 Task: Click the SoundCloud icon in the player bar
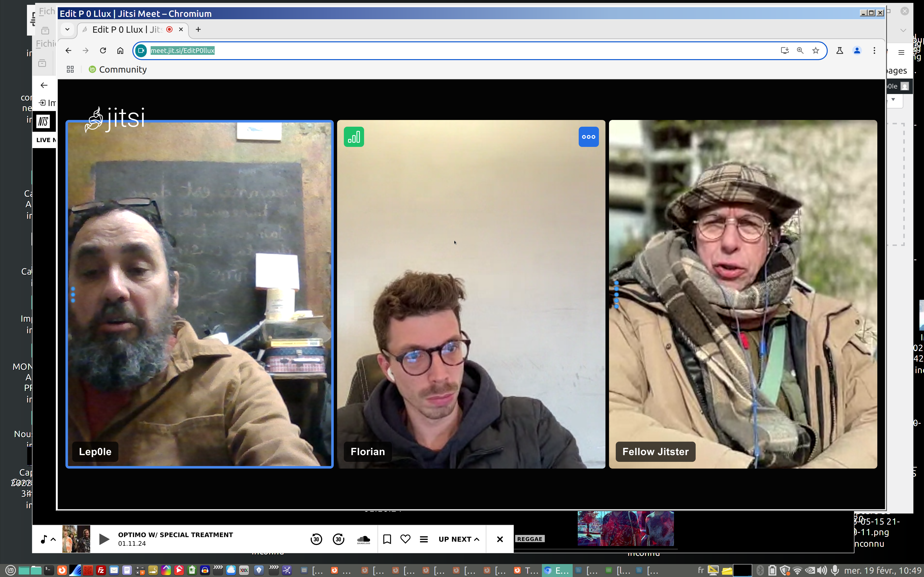[x=363, y=539]
